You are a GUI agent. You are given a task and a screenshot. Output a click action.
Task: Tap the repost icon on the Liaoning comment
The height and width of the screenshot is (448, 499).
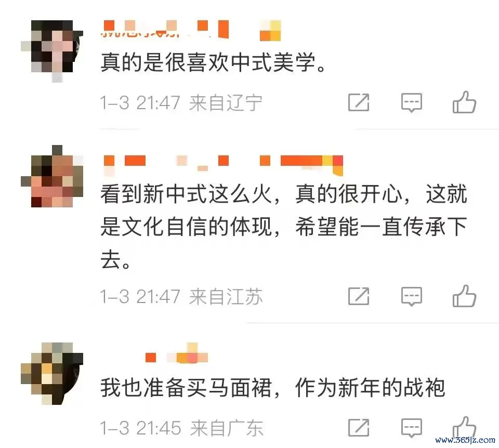pos(359,102)
